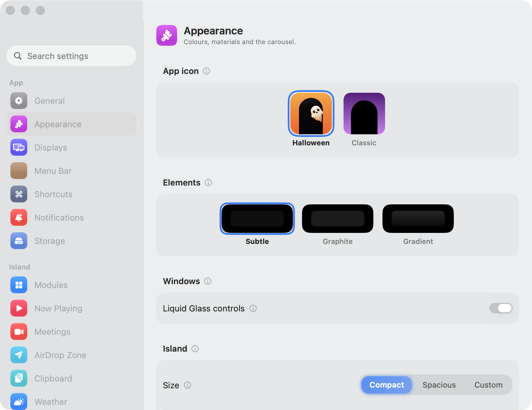532x410 pixels.
Task: Open AirDrop Zone paper plane icon
Action: [x=19, y=355]
